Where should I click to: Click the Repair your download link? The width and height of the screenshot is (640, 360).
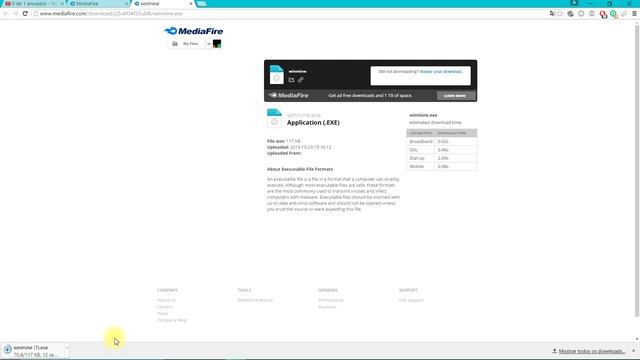(441, 71)
